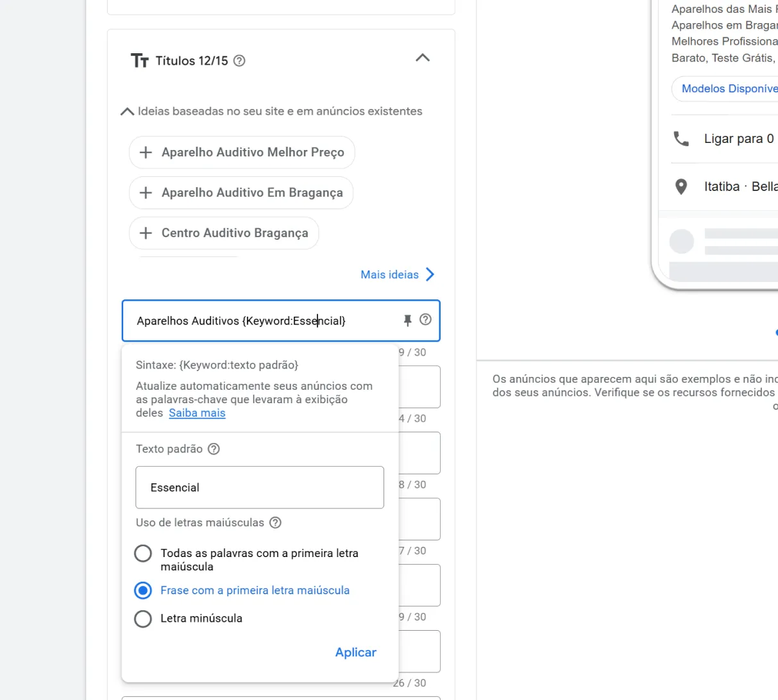Select 'Frase com a primeira letra maiúscula' option
This screenshot has width=778, height=700.
pos(143,590)
